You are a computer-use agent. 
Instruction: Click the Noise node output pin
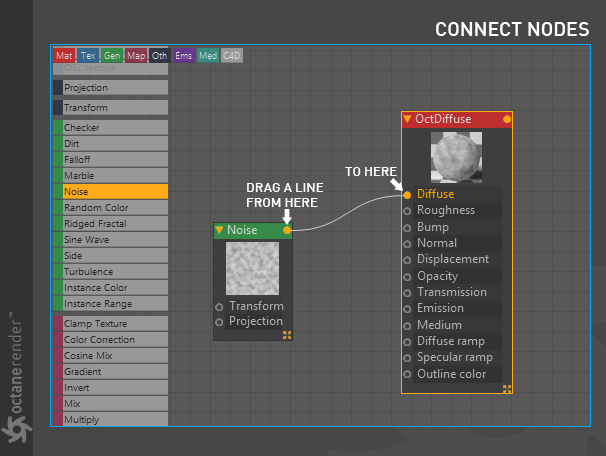(x=287, y=230)
